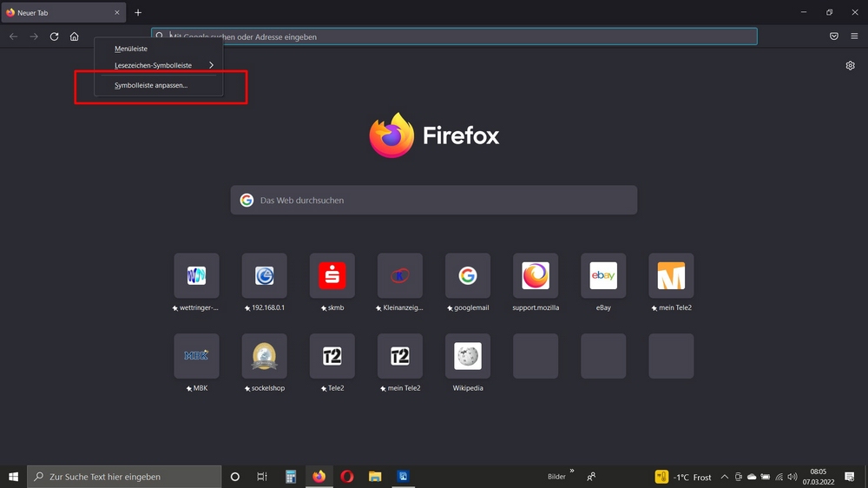
Task: Click the Das Web durchsuchen search box
Action: [x=433, y=200]
